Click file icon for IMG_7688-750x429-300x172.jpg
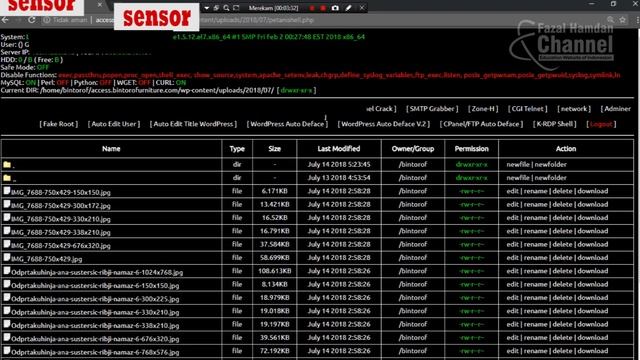 point(7,204)
